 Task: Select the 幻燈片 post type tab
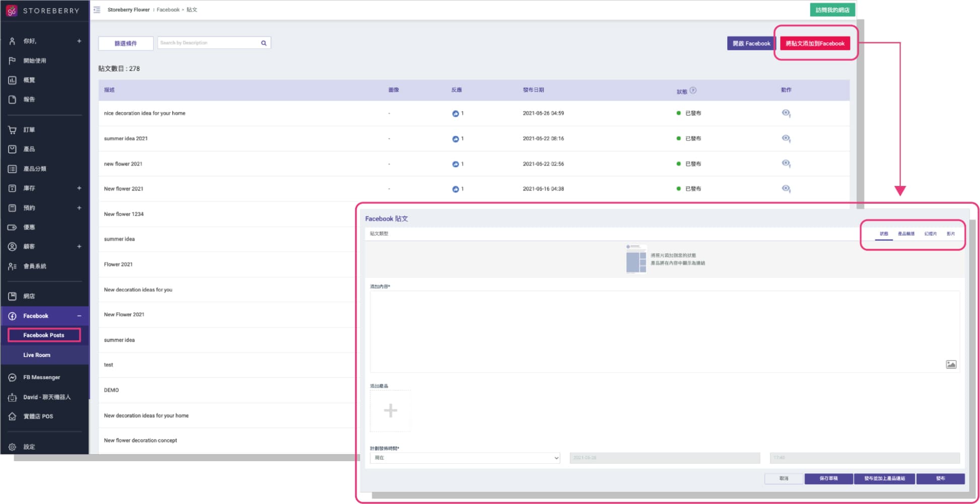[931, 234]
